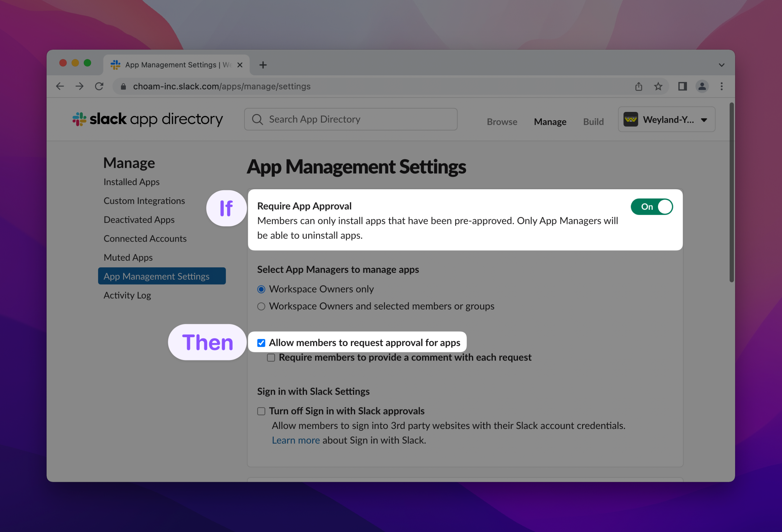The width and height of the screenshot is (782, 532).
Task: Select Workspace Owners and selected members option
Action: (261, 306)
